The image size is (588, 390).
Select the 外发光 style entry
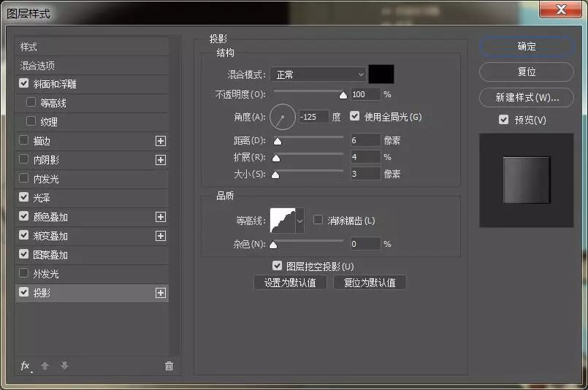[x=46, y=274]
